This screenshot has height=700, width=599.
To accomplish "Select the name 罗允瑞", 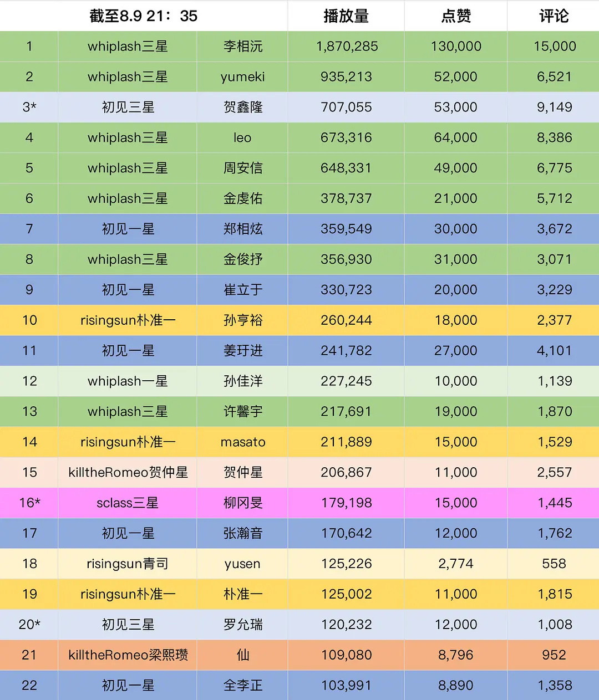I will click(x=243, y=625).
